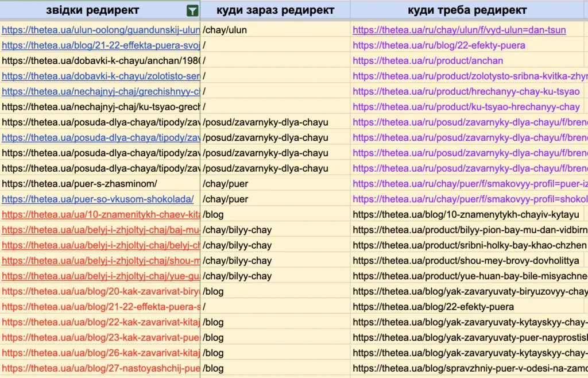Select the 'куди зараз редирект' column header
This screenshot has height=378, width=588.
275,10
